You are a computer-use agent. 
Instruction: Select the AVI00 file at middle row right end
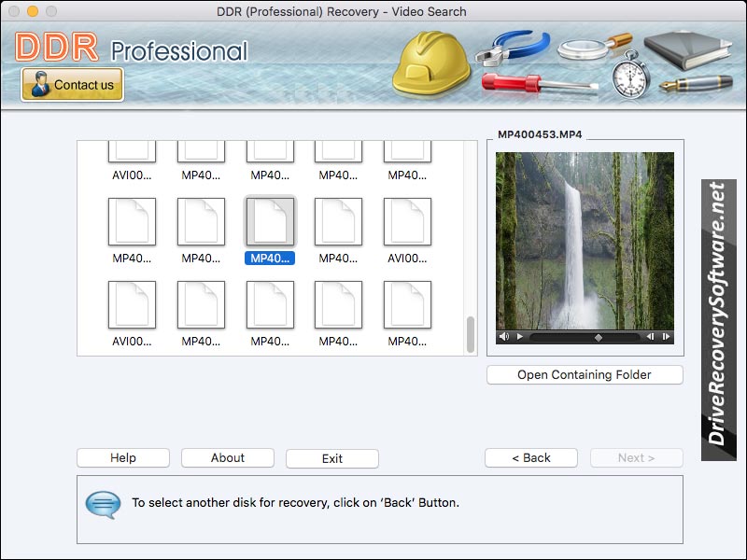pyautogui.click(x=407, y=222)
